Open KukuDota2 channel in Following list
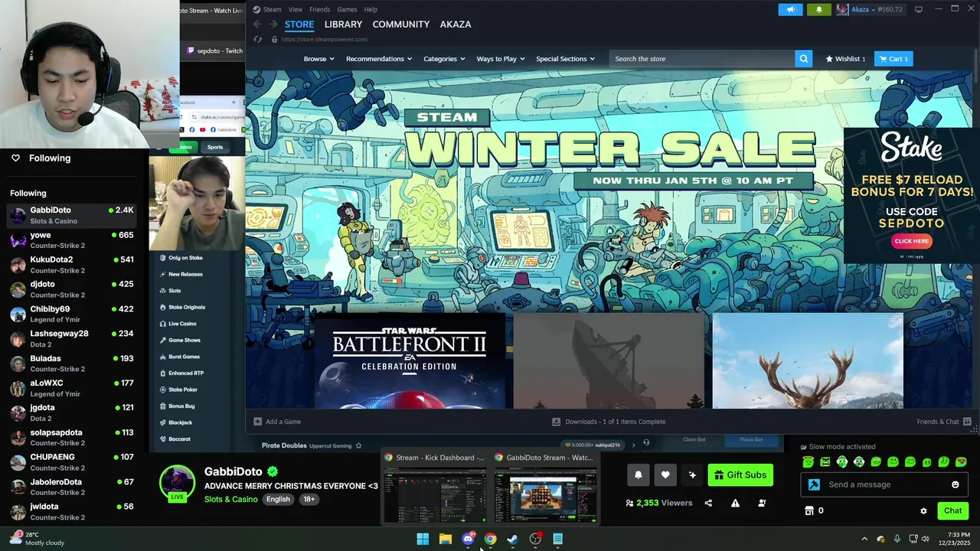980x551 pixels. tap(71, 265)
